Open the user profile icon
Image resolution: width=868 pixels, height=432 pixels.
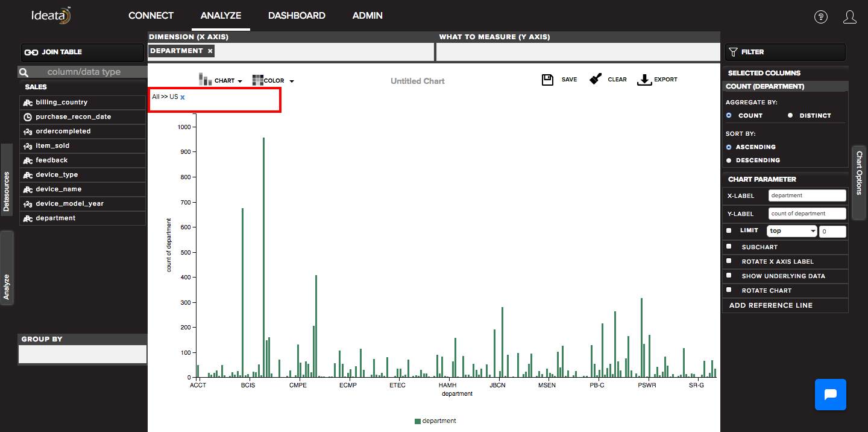(850, 17)
